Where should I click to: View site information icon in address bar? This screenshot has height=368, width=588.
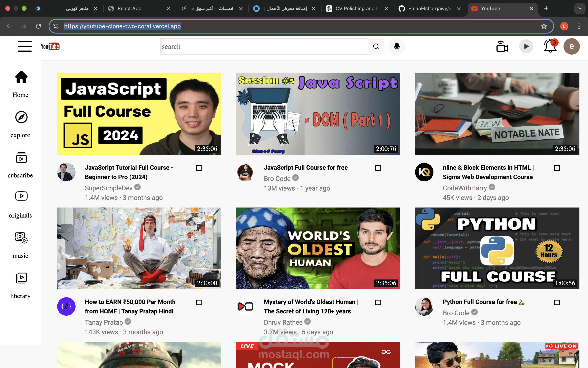[x=56, y=26]
